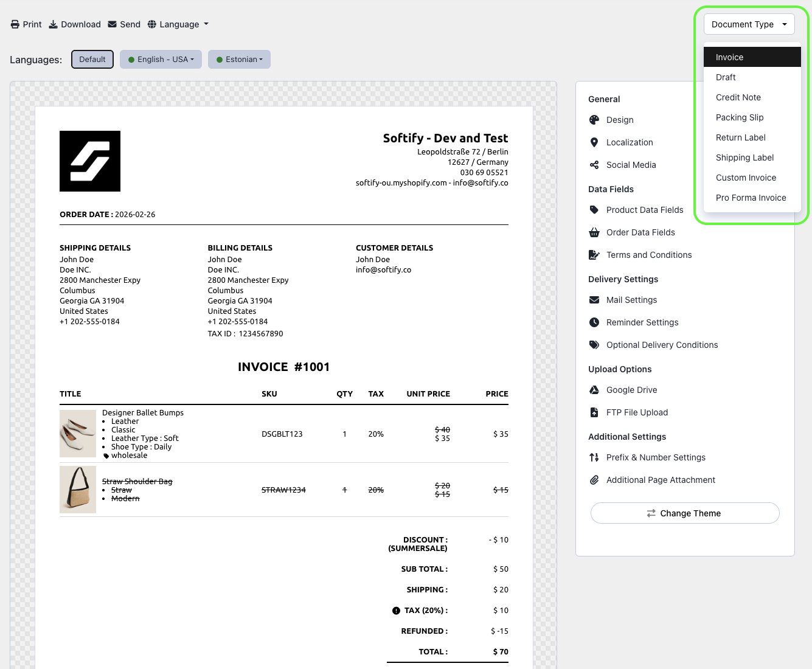Choose Packing Slip in the dropdown list
The image size is (812, 669).
pyautogui.click(x=739, y=117)
